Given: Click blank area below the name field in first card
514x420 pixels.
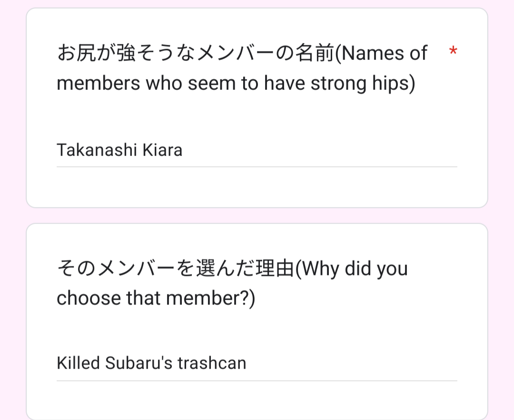Looking at the screenshot, I should [x=257, y=188].
